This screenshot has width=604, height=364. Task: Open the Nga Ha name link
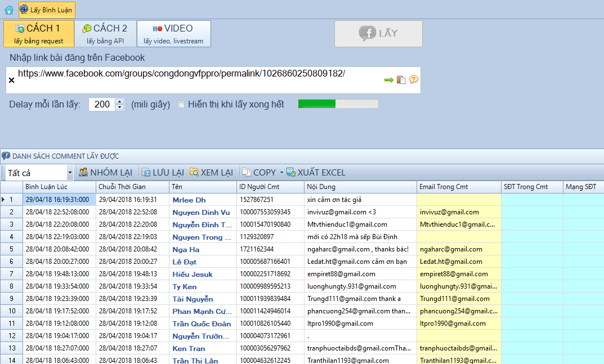(186, 250)
